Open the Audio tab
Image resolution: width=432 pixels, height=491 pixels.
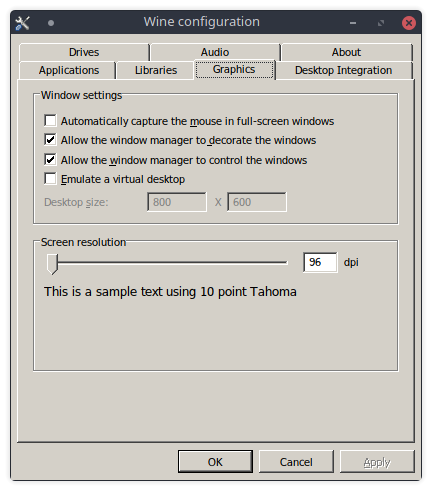[x=215, y=52]
